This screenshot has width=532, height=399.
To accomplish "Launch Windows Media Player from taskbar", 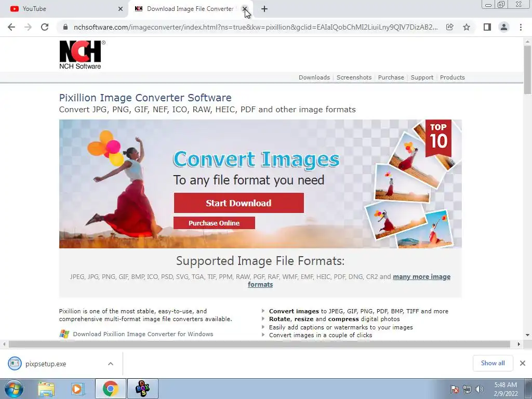I will click(77, 389).
